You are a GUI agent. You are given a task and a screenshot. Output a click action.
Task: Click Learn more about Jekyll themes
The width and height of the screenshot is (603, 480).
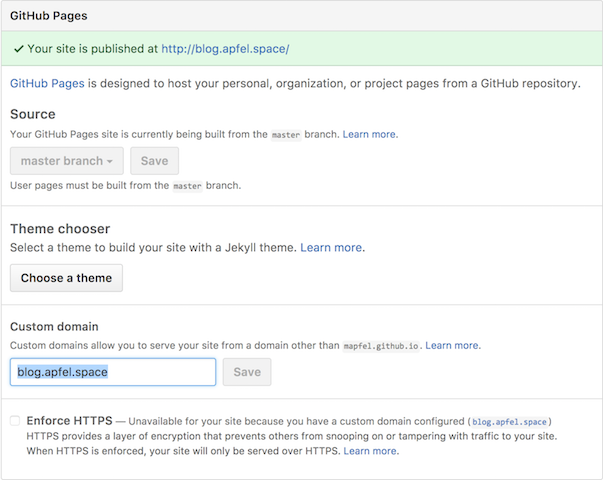tap(331, 248)
